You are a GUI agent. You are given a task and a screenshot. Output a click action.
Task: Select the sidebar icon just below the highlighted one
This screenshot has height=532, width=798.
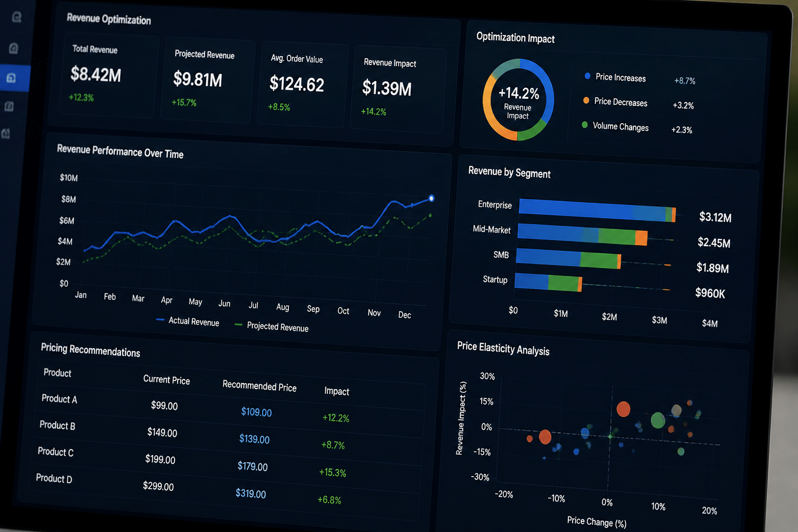9,106
